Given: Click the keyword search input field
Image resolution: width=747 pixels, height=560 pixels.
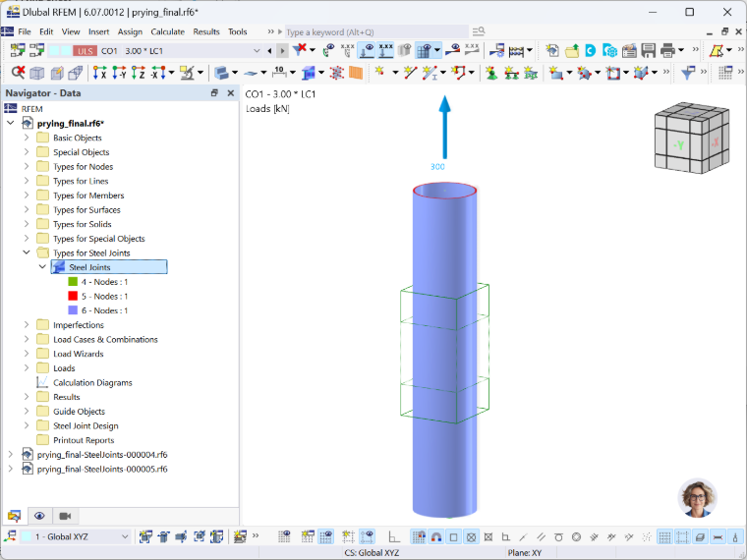Looking at the screenshot, I should [x=376, y=31].
